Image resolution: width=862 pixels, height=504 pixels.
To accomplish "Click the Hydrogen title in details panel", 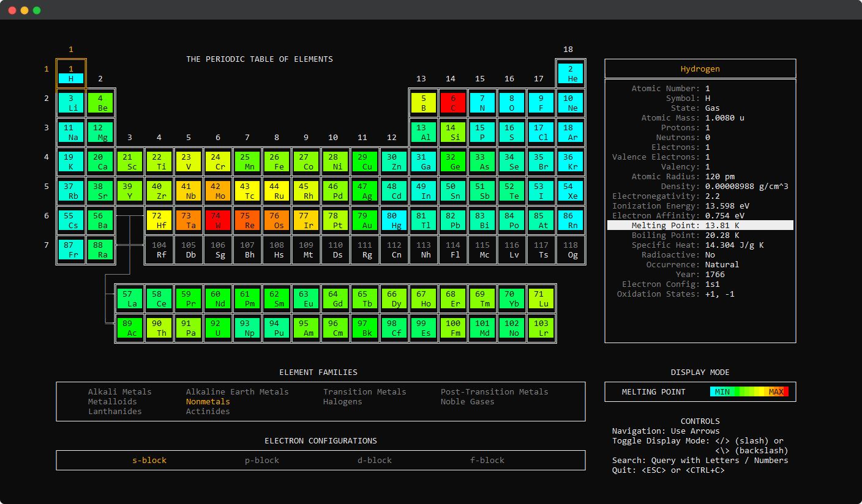I will [x=700, y=69].
